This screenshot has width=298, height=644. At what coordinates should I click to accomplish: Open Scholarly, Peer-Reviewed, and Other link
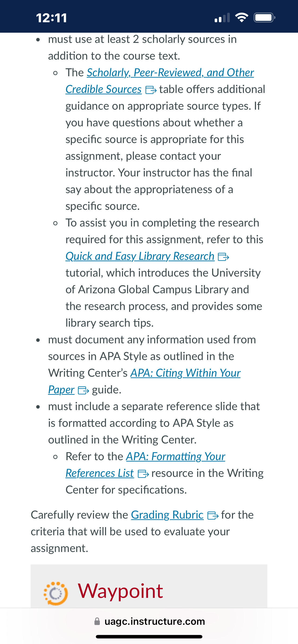(x=170, y=73)
